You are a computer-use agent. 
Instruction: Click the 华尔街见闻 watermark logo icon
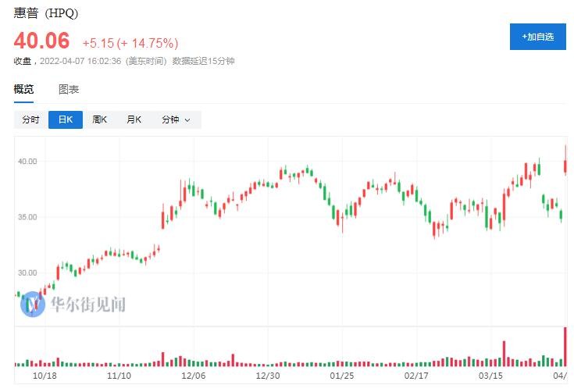pos(33,304)
